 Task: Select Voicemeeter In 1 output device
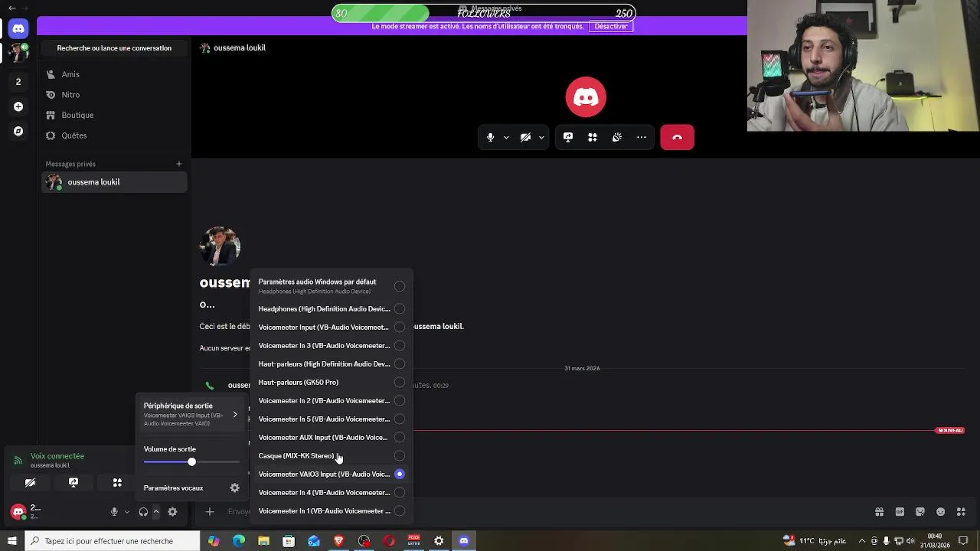(332, 511)
